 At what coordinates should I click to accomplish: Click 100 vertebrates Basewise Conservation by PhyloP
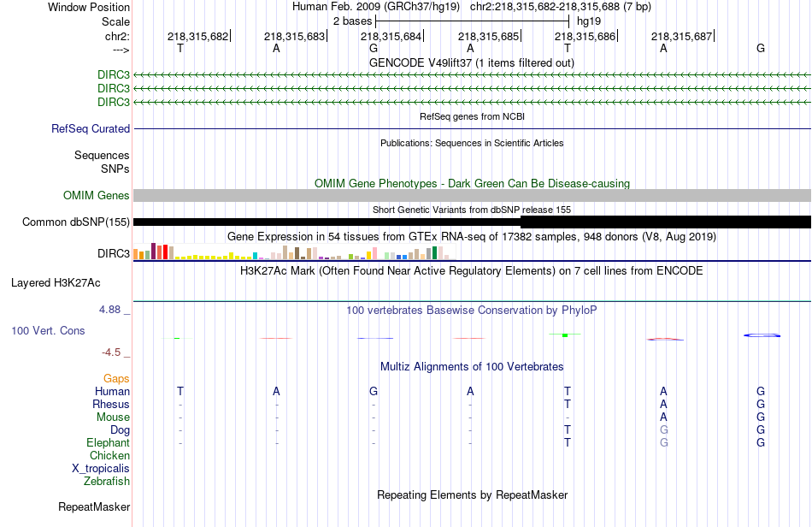point(472,310)
